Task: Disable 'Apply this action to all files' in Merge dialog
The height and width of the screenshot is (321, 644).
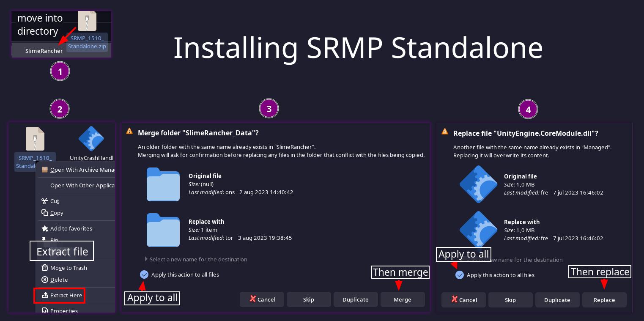Action: pyautogui.click(x=144, y=274)
